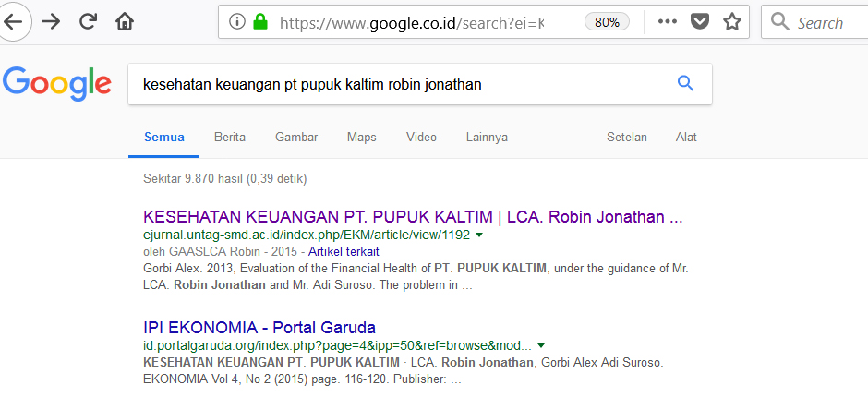Expand the dropdown arrow beside portalgaruda.org URL
The height and width of the screenshot is (409, 868).
tap(540, 345)
